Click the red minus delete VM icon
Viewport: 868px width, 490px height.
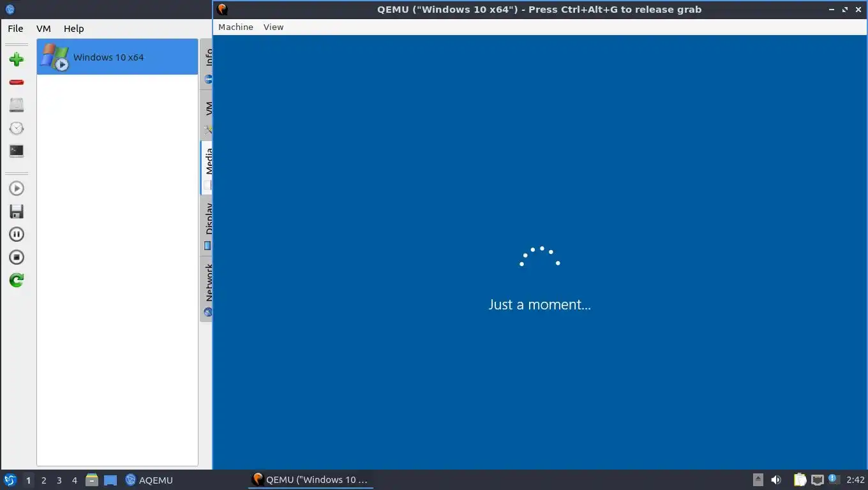pos(17,82)
